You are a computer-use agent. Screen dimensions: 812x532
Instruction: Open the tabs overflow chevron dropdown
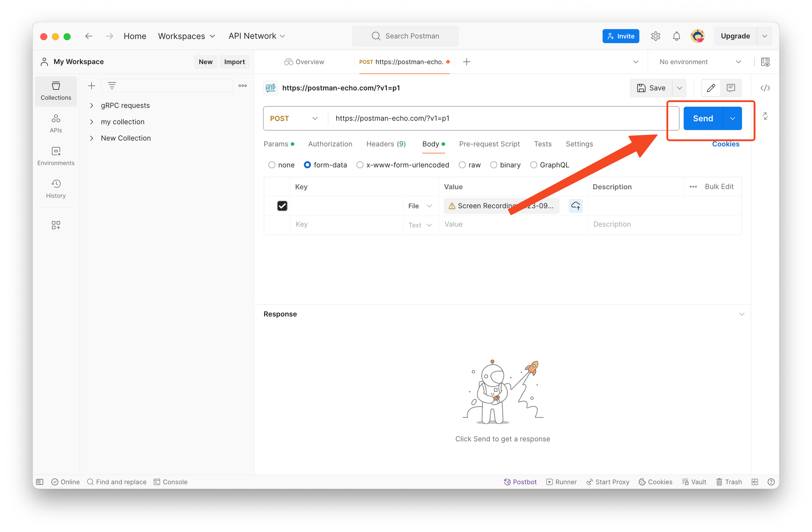click(636, 62)
